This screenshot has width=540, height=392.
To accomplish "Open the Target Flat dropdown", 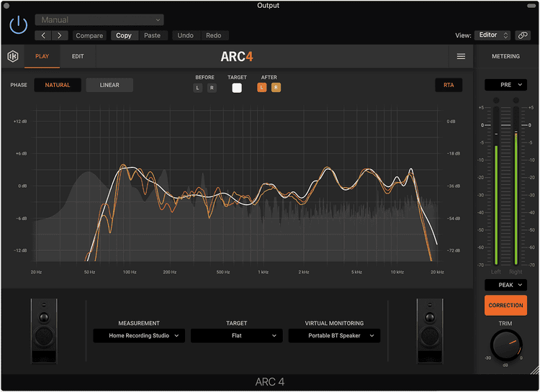I will (x=237, y=336).
